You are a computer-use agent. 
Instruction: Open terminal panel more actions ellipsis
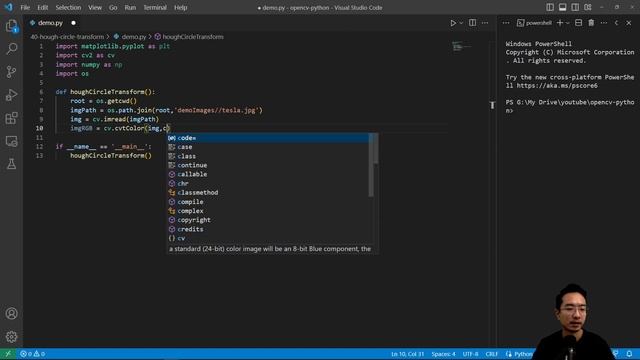click(604, 23)
